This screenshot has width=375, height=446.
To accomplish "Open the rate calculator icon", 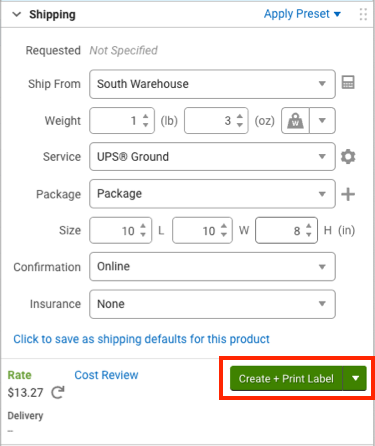I will [348, 82].
